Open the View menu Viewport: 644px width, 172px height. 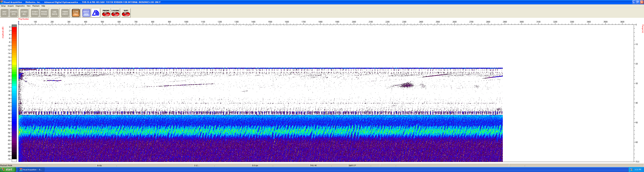pos(29,6)
